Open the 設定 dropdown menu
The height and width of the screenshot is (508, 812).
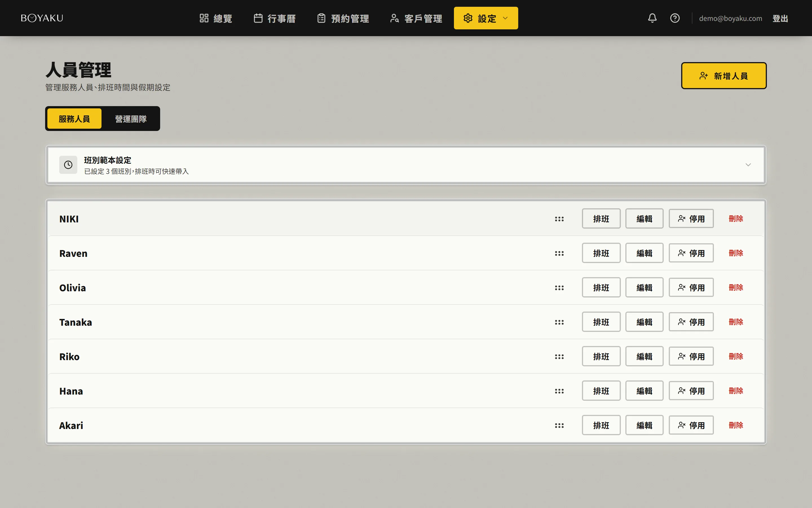(486, 18)
